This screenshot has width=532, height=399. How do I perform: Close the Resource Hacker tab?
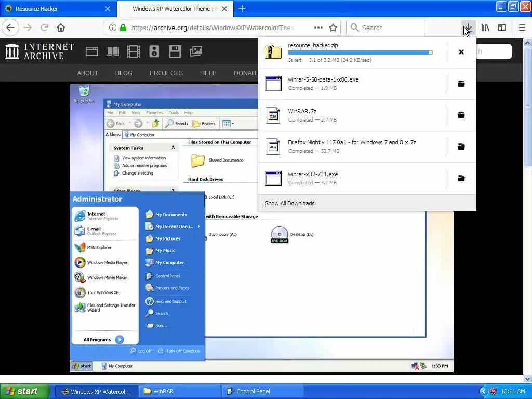[x=108, y=9]
